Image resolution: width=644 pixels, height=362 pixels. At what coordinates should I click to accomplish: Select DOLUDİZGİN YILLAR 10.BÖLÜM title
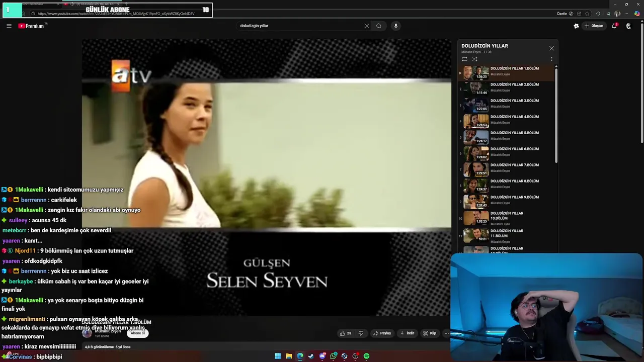pyautogui.click(x=507, y=216)
